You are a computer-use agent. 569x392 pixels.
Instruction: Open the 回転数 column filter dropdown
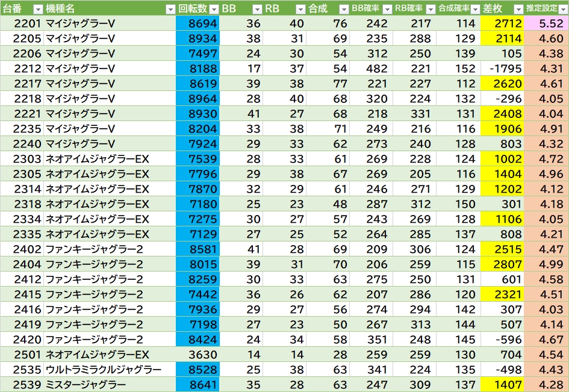(214, 10)
